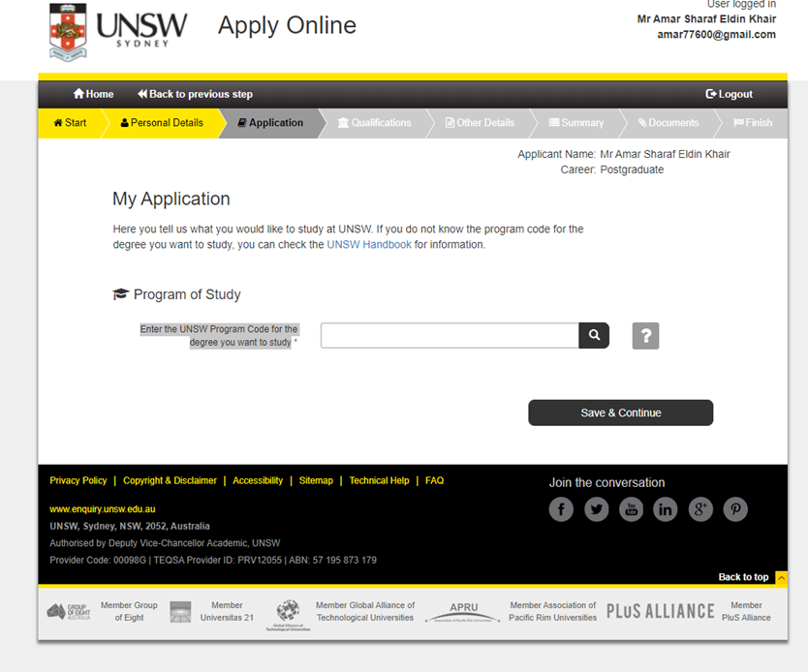808x672 pixels.
Task: Click the PLuS Alliance logo
Action: coord(660,612)
